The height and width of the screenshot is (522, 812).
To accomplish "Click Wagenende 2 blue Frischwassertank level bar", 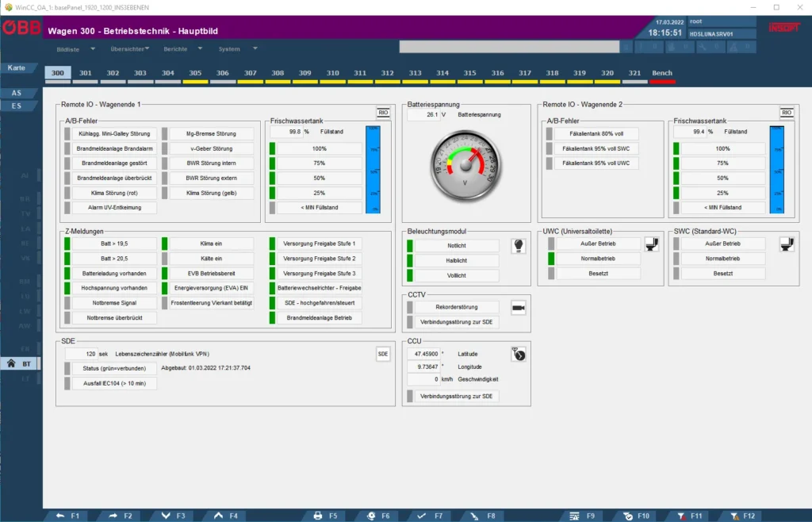I will (x=776, y=169).
